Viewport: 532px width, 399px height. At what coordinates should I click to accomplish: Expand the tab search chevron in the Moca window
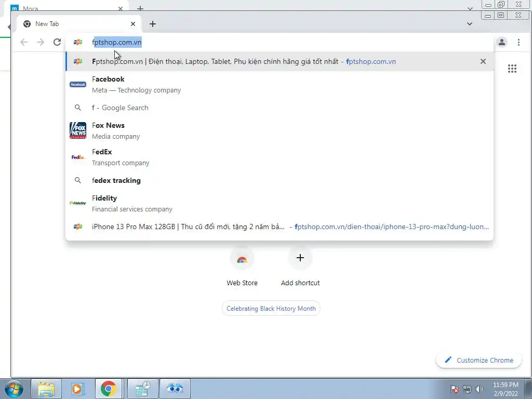470,8
